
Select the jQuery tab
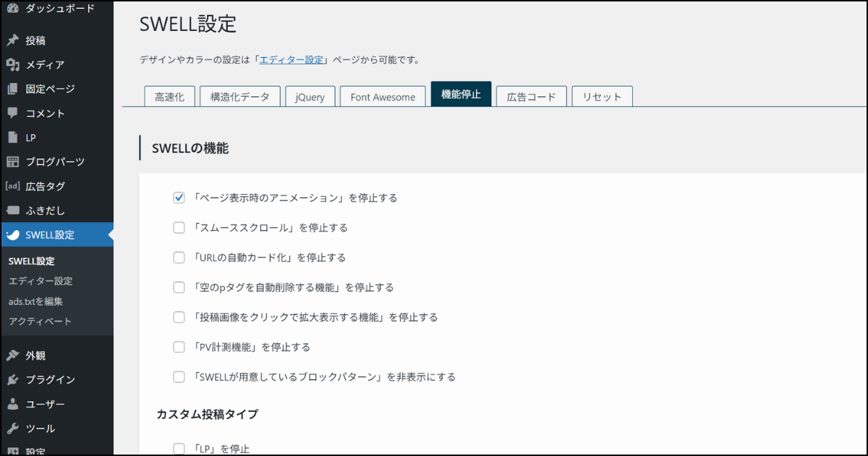tap(310, 96)
